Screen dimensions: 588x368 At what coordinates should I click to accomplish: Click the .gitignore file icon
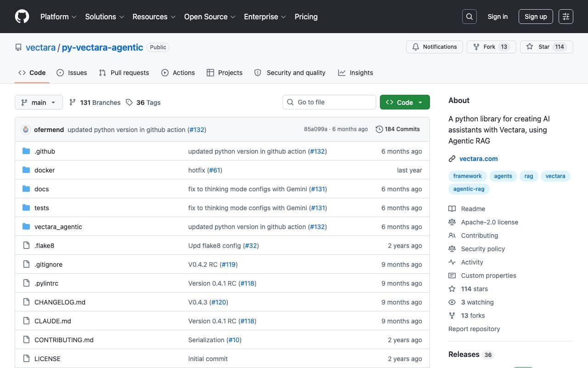[x=26, y=264]
